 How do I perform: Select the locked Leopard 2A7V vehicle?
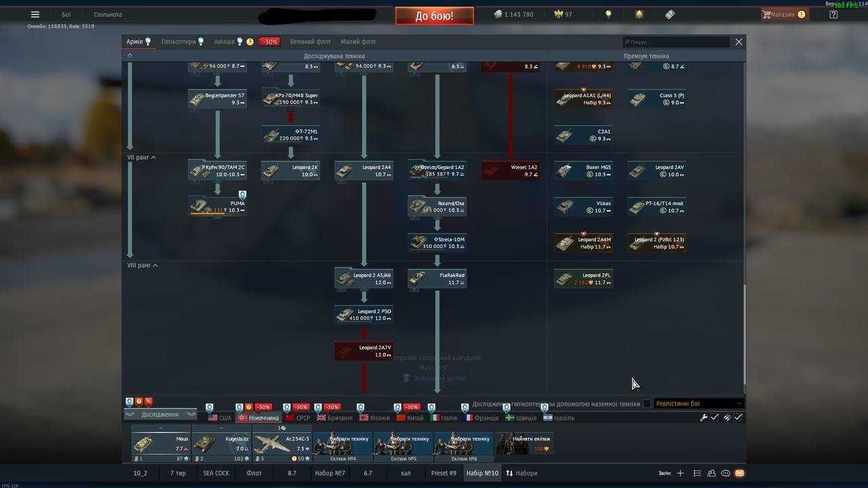[x=363, y=350]
